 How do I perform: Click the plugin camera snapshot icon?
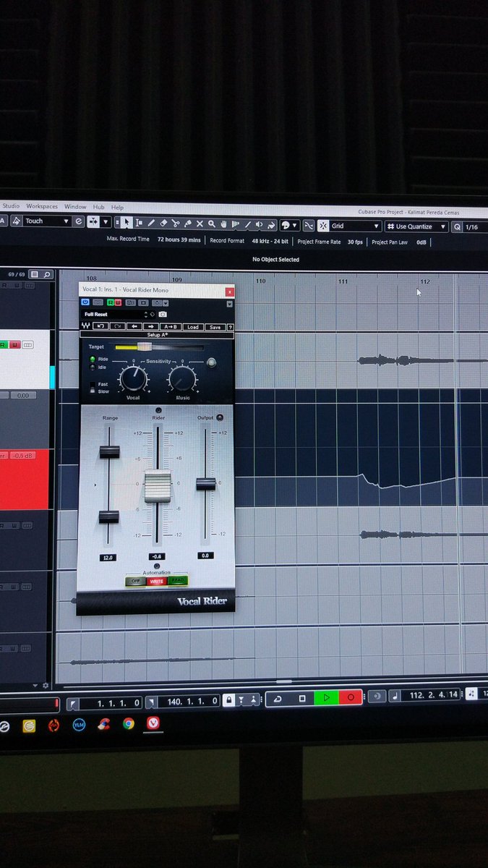tap(163, 315)
